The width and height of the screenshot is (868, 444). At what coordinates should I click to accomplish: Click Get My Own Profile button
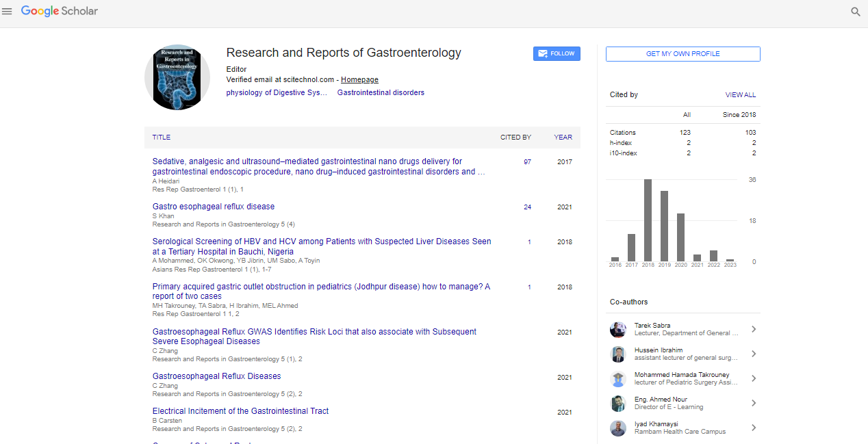pos(682,54)
